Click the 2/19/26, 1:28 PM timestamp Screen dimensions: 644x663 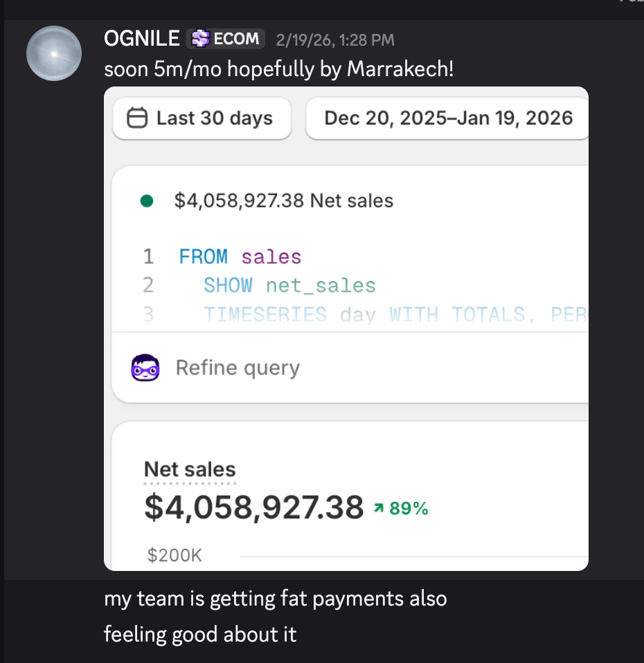pos(335,40)
